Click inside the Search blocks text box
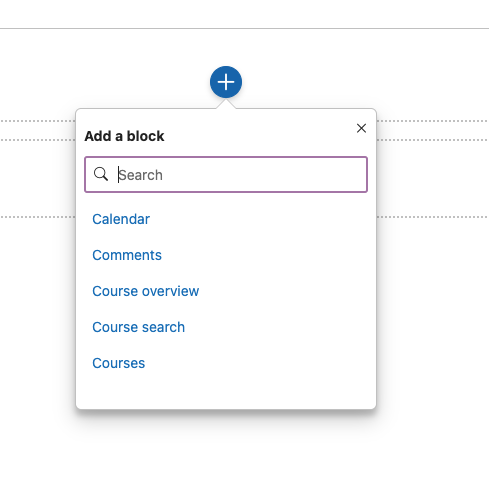Viewport: 489px width, 501px height. click(x=226, y=174)
